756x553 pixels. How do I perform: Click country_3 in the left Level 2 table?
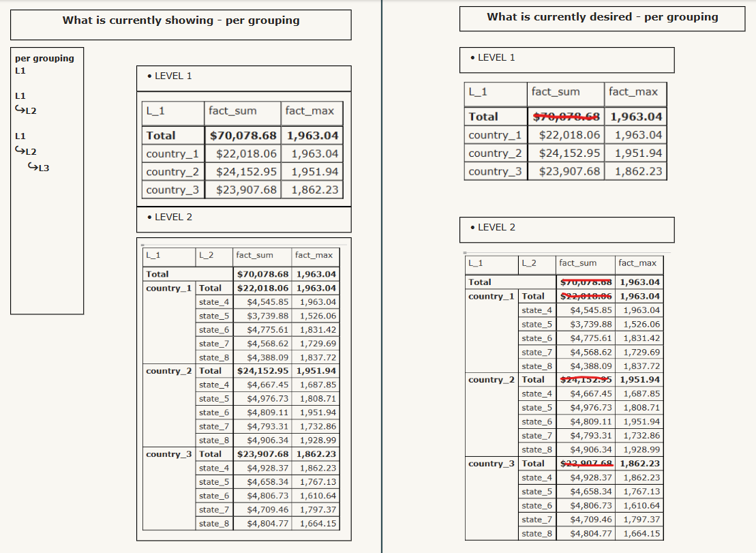pos(169,454)
